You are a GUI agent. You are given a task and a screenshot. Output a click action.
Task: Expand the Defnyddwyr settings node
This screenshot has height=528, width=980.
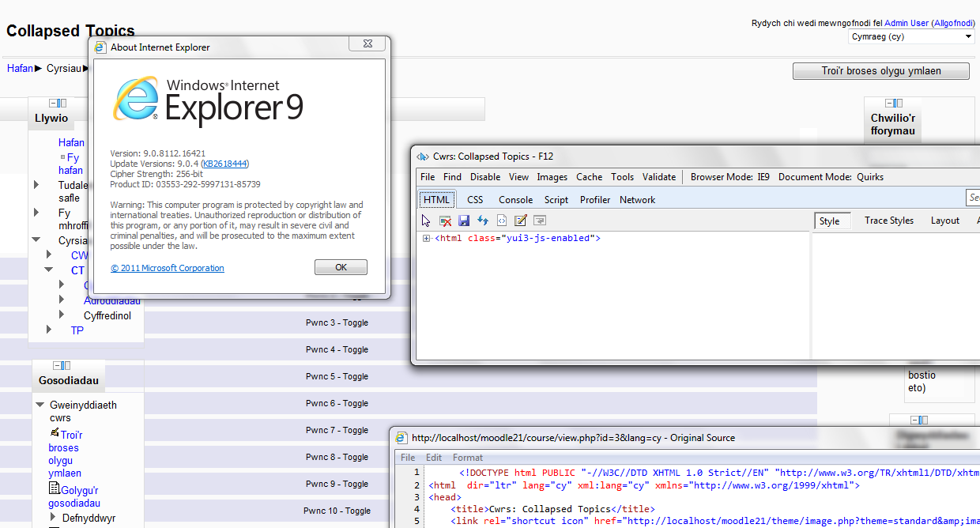pos(54,518)
